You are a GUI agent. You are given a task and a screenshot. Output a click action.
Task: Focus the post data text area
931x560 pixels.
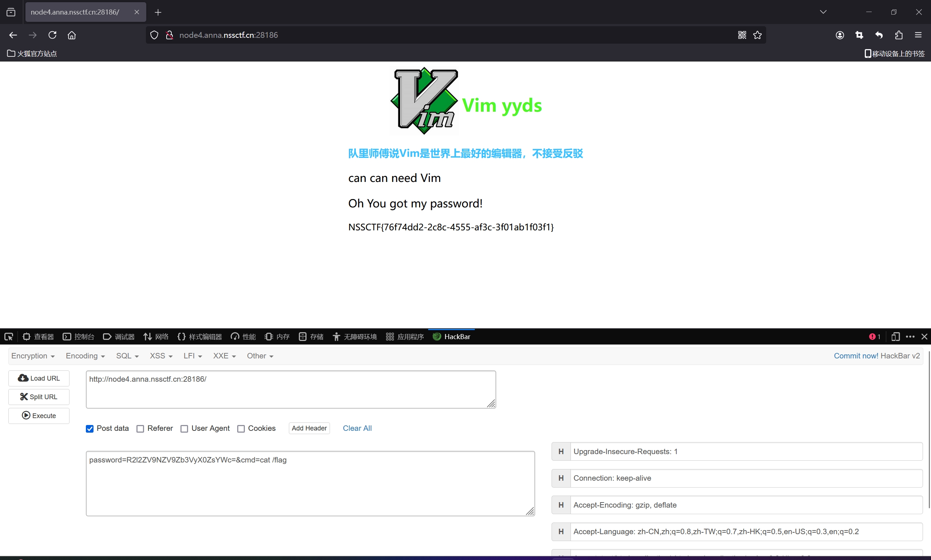coord(310,483)
